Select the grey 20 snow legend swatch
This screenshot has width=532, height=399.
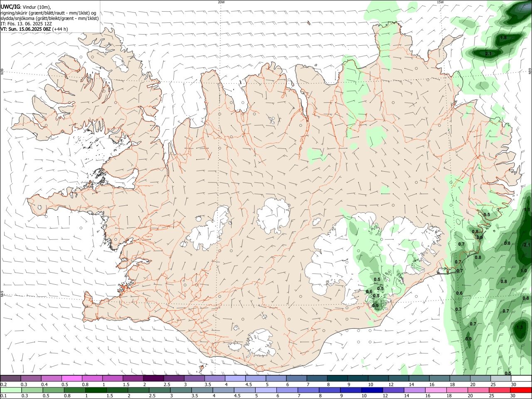pyautogui.click(x=481, y=379)
